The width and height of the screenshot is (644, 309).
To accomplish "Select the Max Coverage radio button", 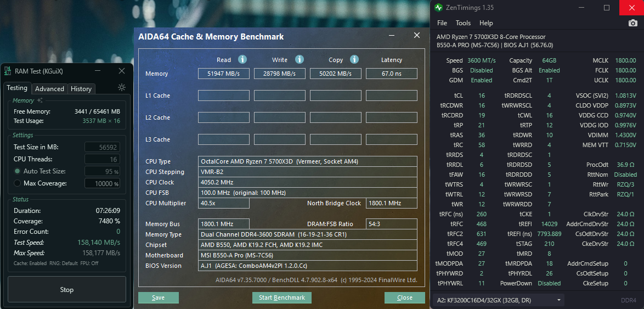I will [x=17, y=183].
